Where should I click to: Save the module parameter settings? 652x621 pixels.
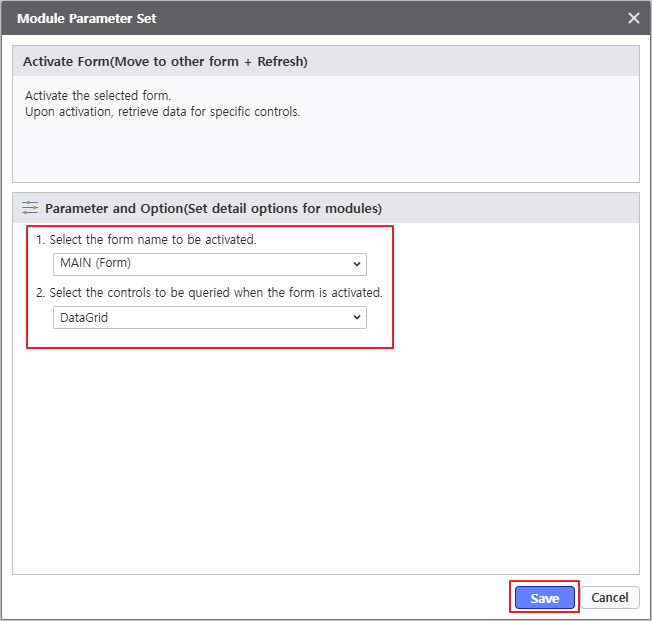545,598
